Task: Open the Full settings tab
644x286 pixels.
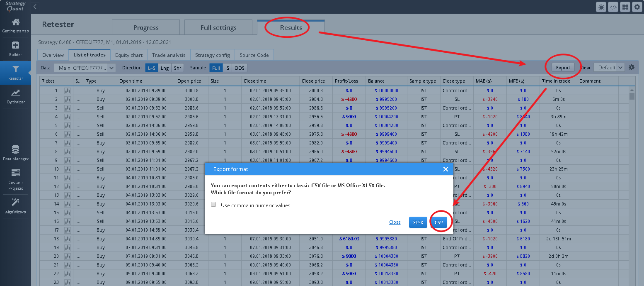Action: [x=218, y=27]
